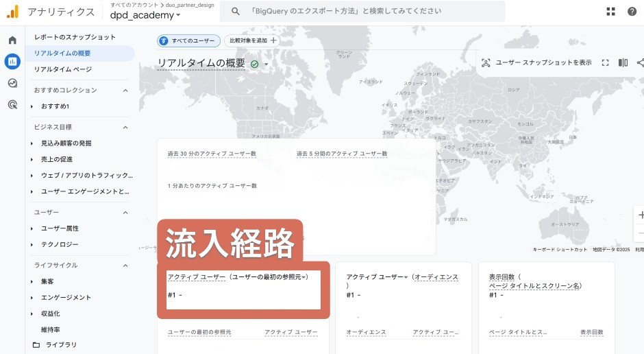Click ユーザー スナップショットを表示 button
644x354 pixels.
coord(536,62)
